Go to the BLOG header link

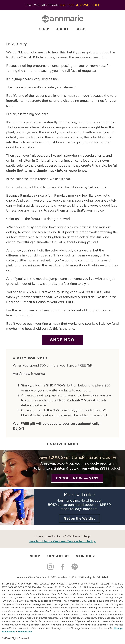80,29
